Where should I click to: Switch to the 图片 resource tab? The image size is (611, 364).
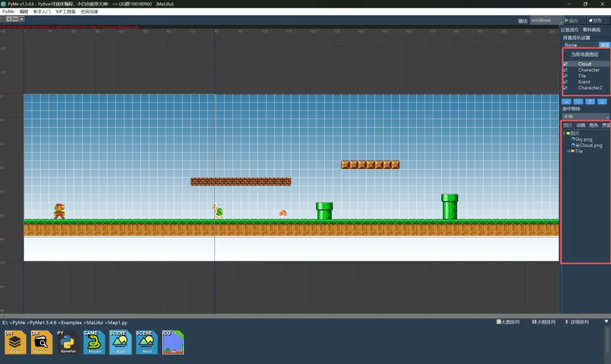(x=568, y=125)
